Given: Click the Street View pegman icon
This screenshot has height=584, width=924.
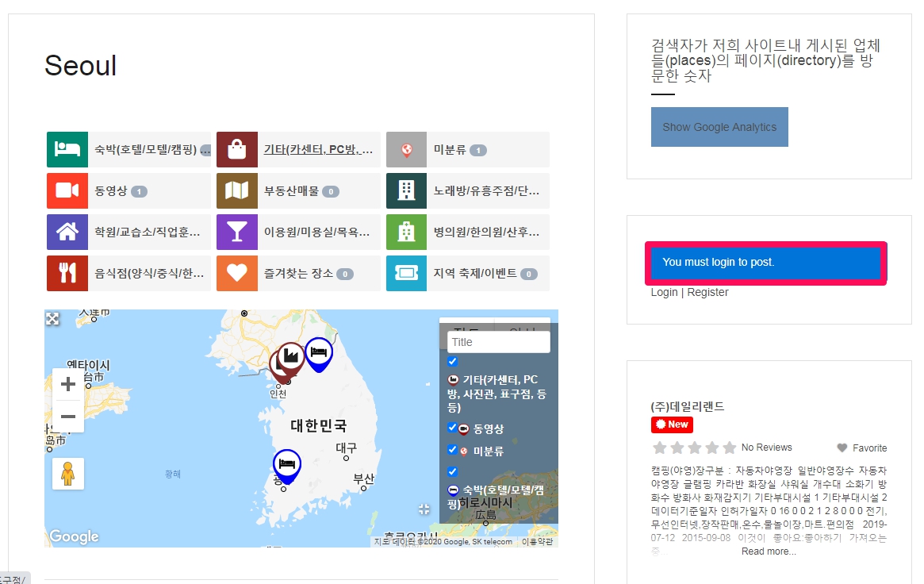Looking at the screenshot, I should point(67,473).
